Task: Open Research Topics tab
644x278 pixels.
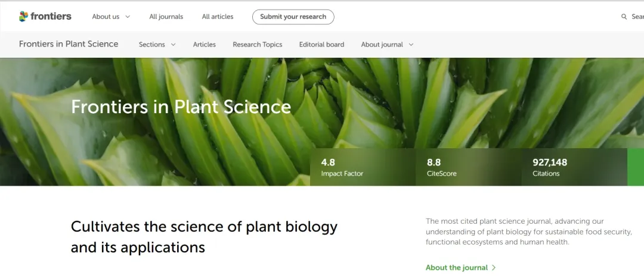Action: pos(258,45)
